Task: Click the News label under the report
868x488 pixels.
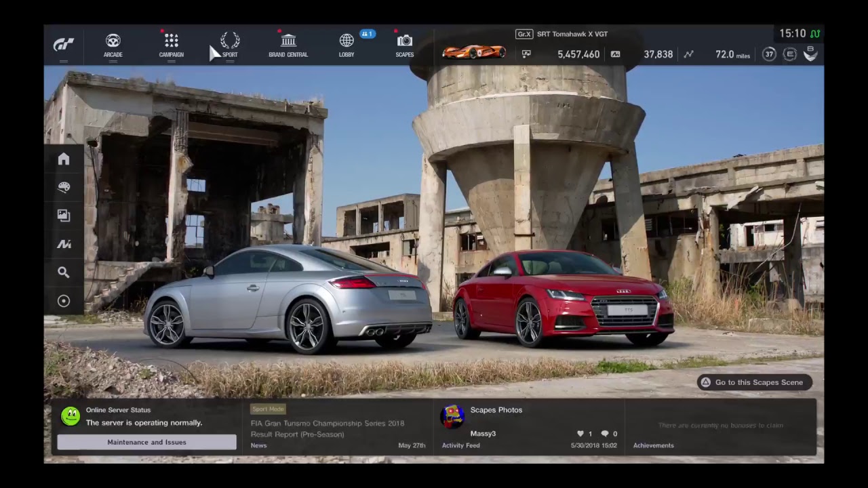Action: coord(258,445)
